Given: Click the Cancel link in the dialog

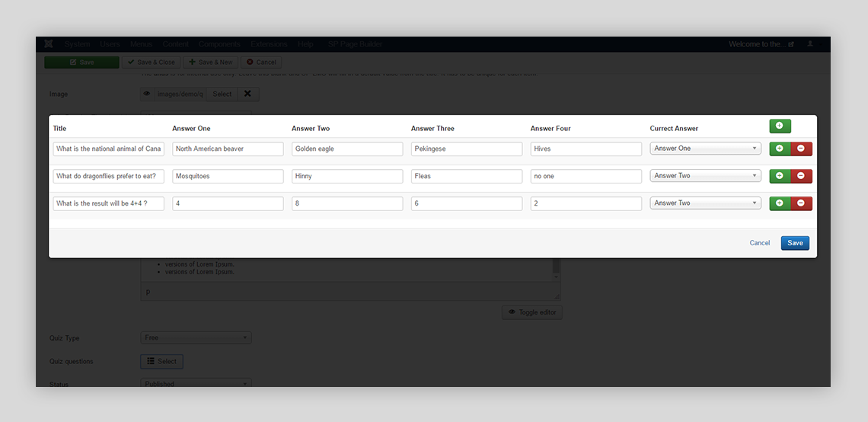Looking at the screenshot, I should coord(759,243).
